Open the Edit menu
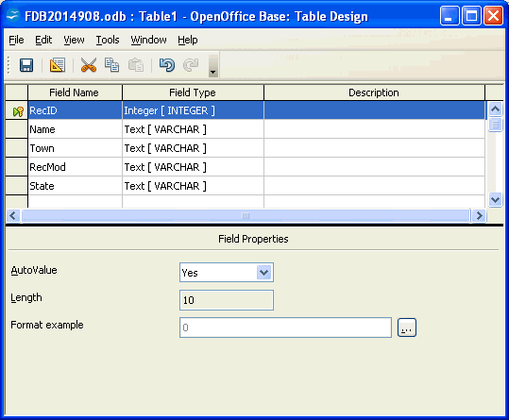 tap(43, 40)
